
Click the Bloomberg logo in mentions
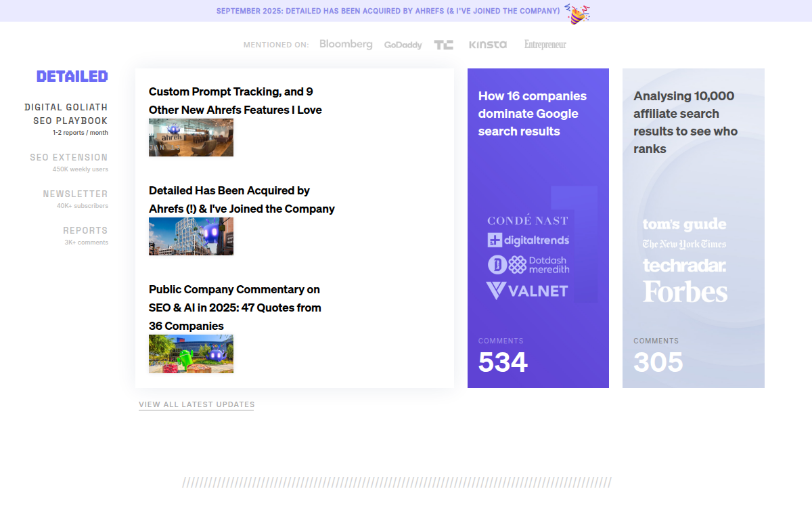[346, 44]
